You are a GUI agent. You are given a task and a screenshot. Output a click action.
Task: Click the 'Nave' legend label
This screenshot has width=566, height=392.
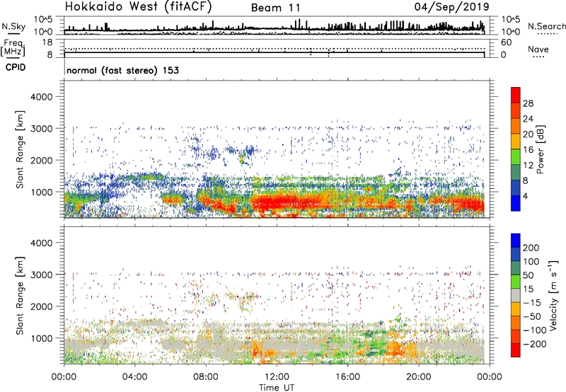pyautogui.click(x=538, y=49)
